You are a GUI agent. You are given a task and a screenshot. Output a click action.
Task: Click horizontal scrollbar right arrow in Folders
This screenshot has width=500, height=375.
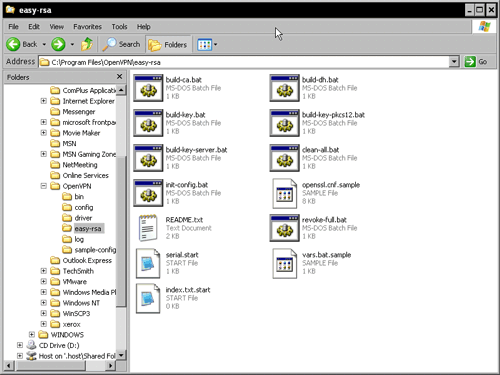click(110, 366)
